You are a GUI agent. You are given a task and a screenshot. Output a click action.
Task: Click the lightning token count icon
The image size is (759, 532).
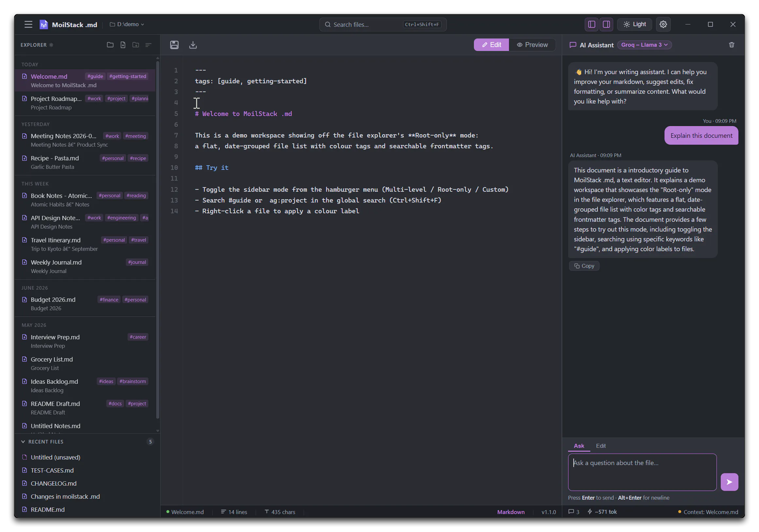click(x=589, y=511)
